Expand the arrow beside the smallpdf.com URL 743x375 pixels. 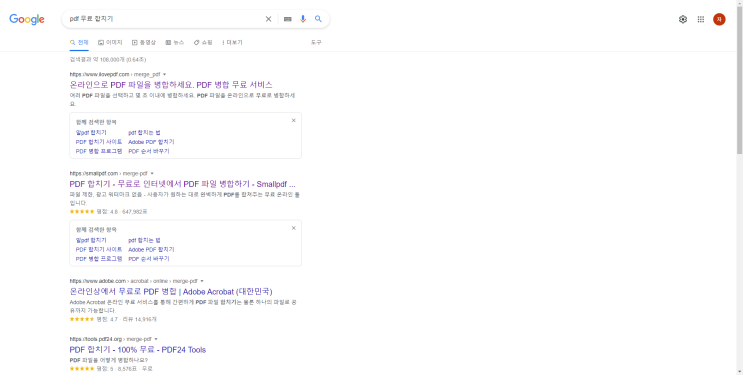click(152, 174)
